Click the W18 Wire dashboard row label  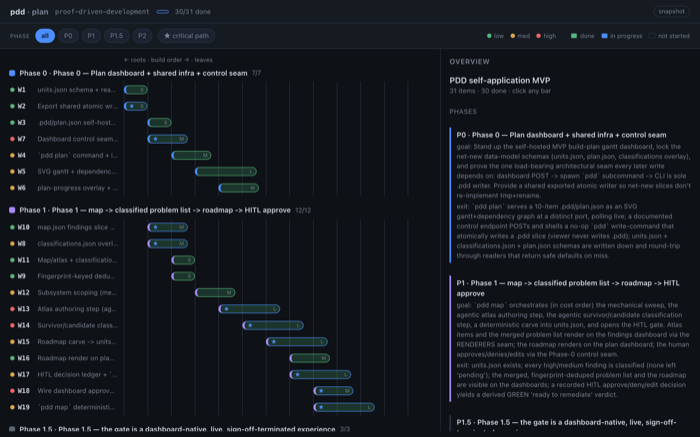click(x=76, y=391)
